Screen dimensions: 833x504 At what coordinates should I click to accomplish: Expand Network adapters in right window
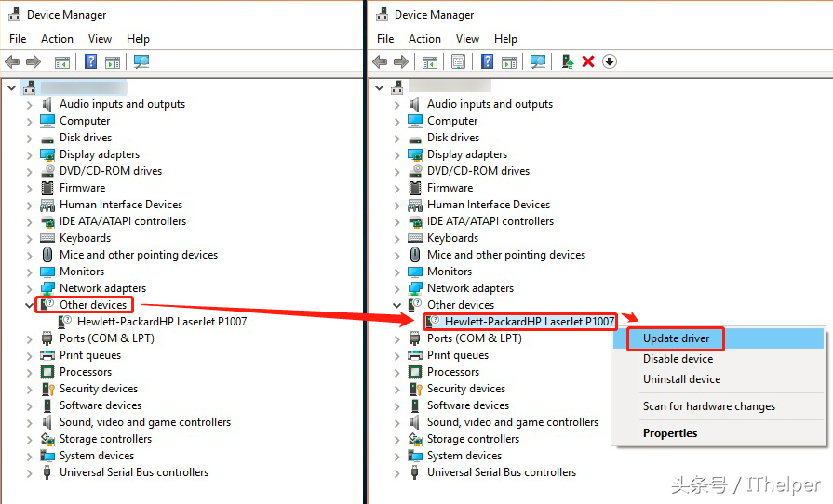396,288
